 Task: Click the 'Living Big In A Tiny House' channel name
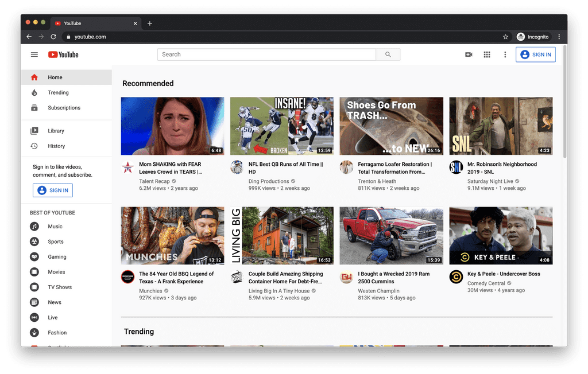[x=279, y=291]
